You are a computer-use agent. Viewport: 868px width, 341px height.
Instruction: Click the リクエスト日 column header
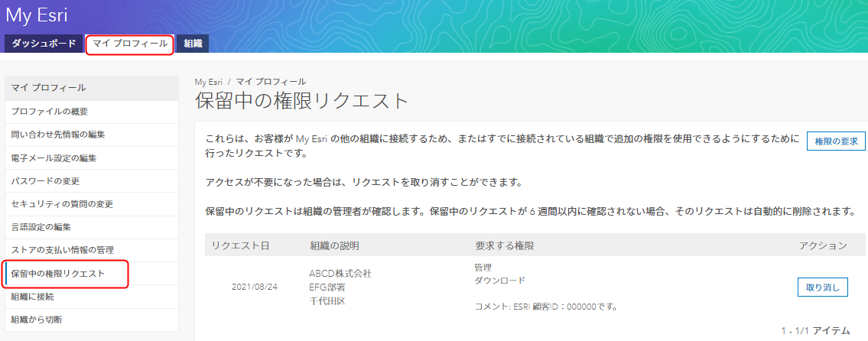(240, 245)
